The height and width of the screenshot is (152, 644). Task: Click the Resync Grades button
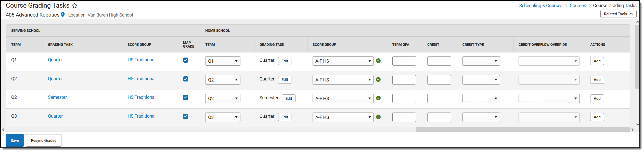pyautogui.click(x=44, y=141)
